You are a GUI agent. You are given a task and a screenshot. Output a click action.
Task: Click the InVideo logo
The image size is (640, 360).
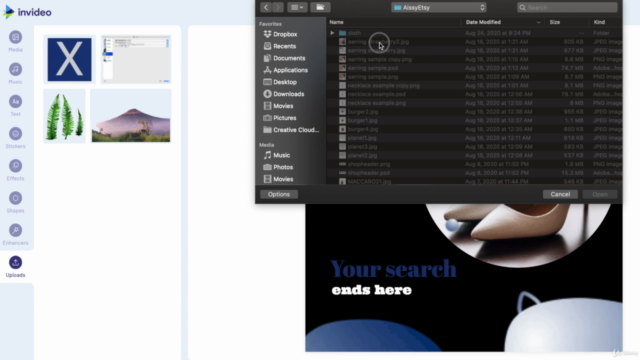pos(27,12)
